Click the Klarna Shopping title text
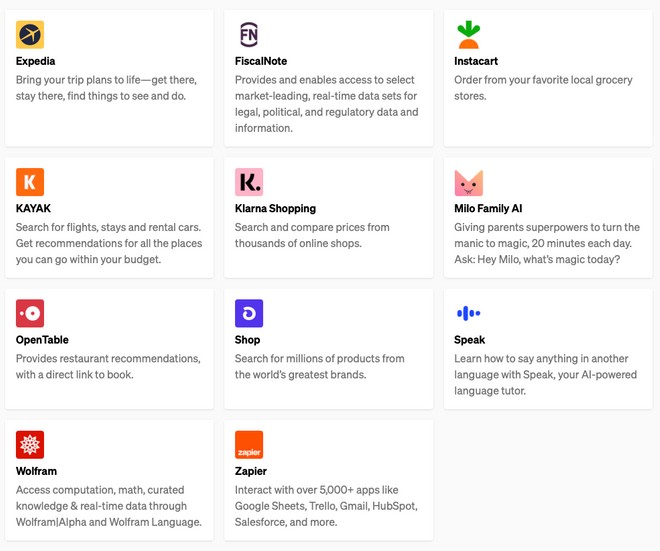The height and width of the screenshot is (551, 660). [x=275, y=208]
